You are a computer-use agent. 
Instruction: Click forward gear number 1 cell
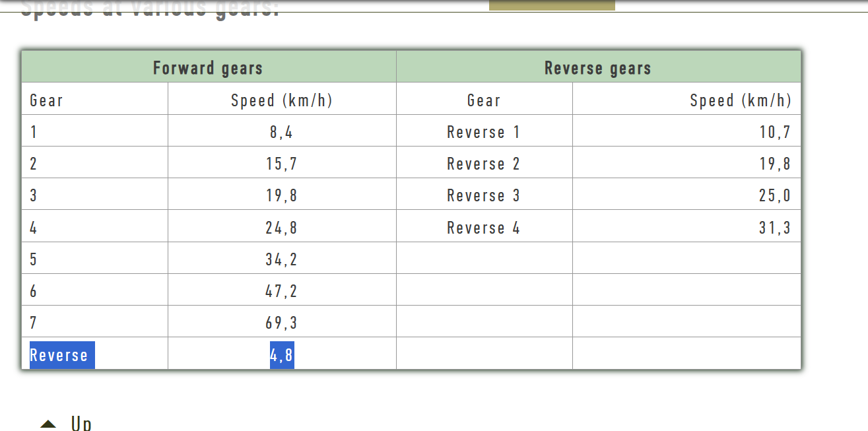(95, 131)
